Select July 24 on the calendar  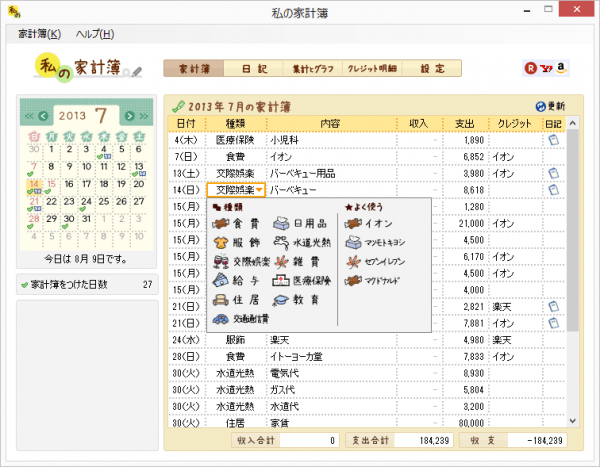[86, 204]
